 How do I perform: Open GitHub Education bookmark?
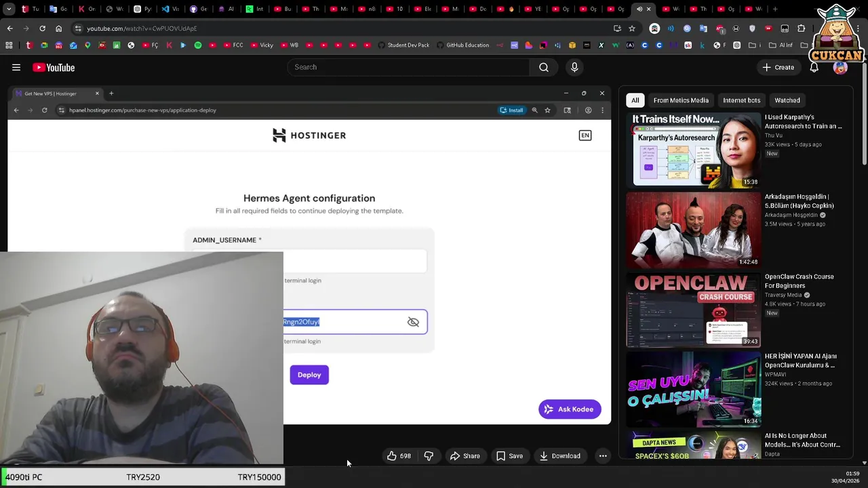click(x=463, y=45)
